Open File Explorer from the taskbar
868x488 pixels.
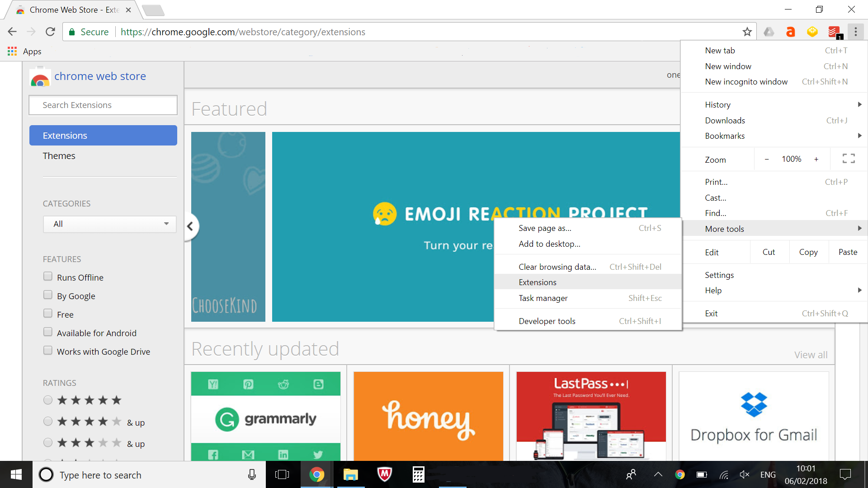tap(350, 474)
